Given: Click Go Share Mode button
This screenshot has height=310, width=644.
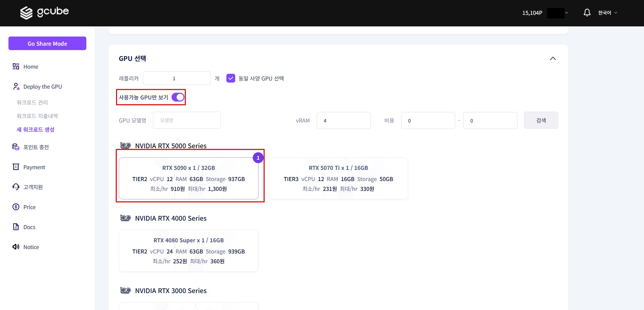Looking at the screenshot, I should (x=47, y=43).
